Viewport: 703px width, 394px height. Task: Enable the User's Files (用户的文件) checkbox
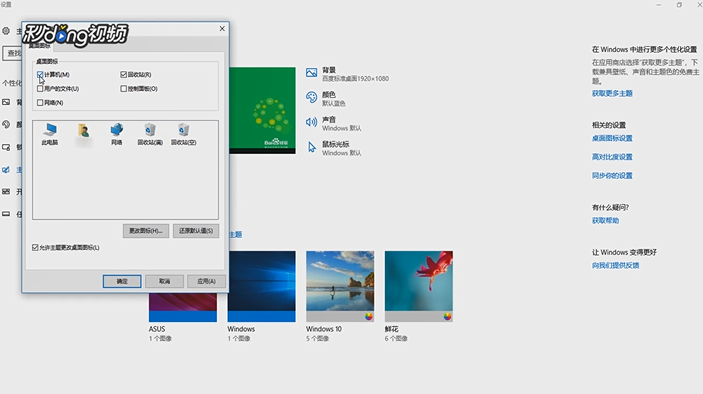(x=40, y=89)
